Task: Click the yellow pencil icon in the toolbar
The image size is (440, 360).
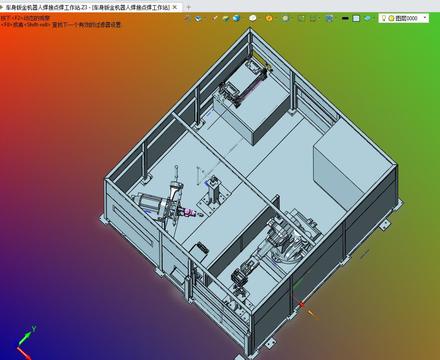Action: [215, 18]
